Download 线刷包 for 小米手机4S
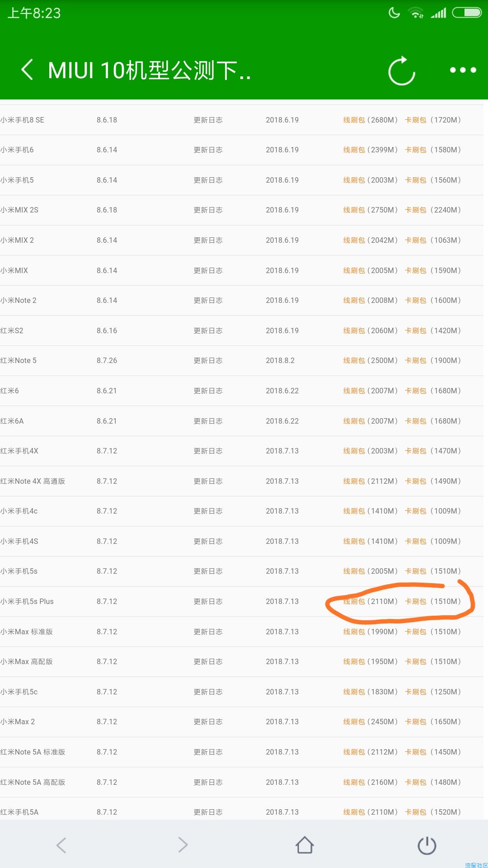488x868 pixels. point(354,541)
